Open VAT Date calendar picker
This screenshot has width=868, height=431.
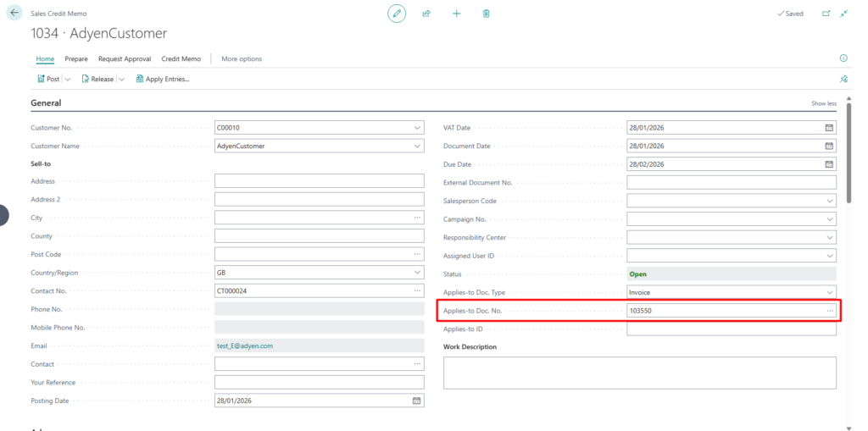(x=829, y=128)
